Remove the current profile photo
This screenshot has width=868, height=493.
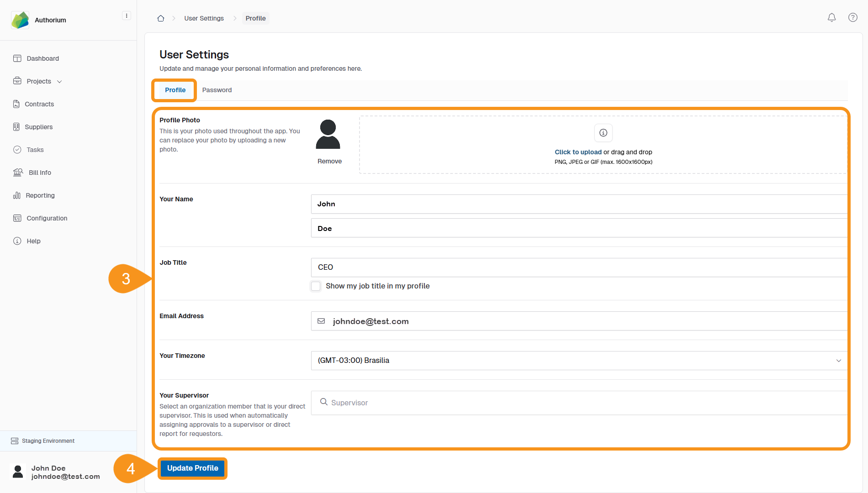pyautogui.click(x=329, y=161)
